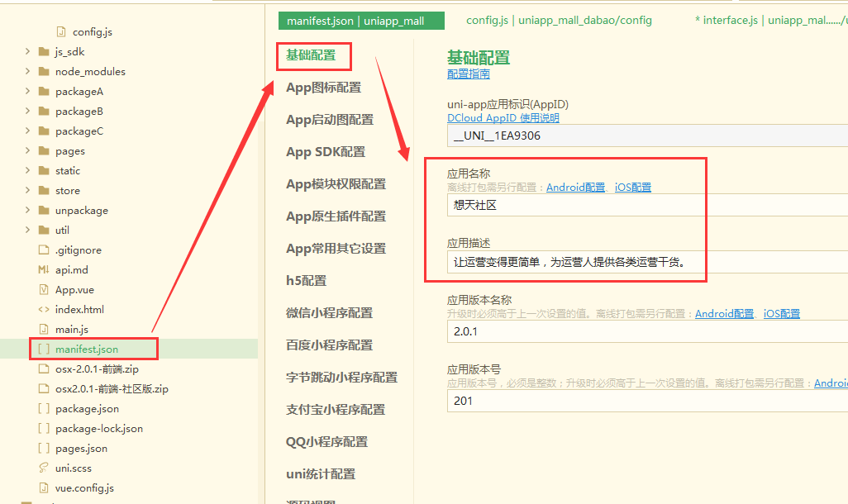The height and width of the screenshot is (504, 848).
Task: Open uni统计配置 section
Action: [321, 473]
